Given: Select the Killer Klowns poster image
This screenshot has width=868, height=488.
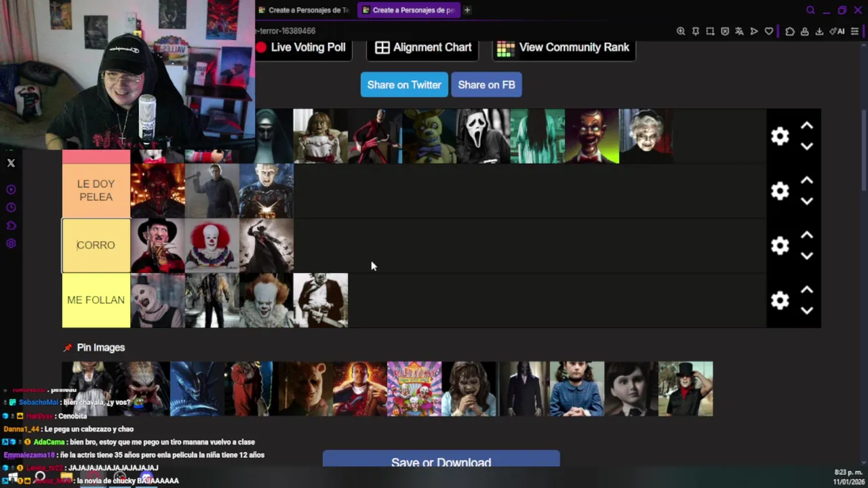Looking at the screenshot, I should coord(414,388).
